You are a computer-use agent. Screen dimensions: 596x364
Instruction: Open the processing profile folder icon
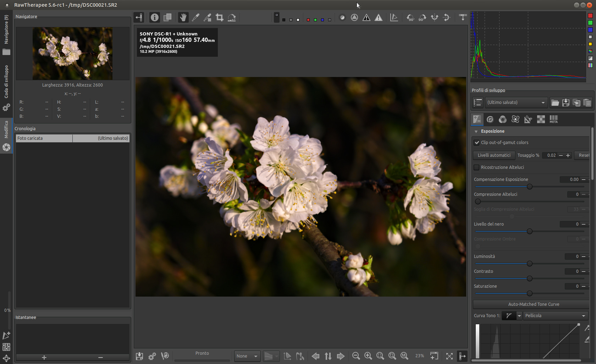click(555, 103)
